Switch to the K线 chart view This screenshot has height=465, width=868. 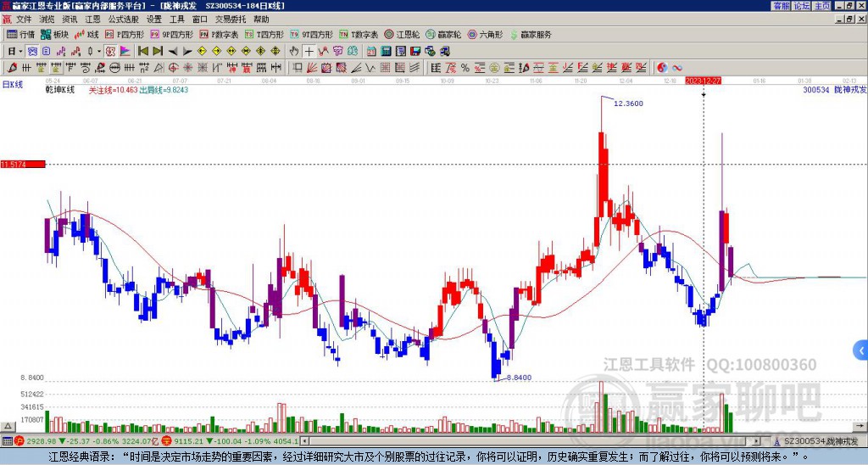(x=86, y=34)
